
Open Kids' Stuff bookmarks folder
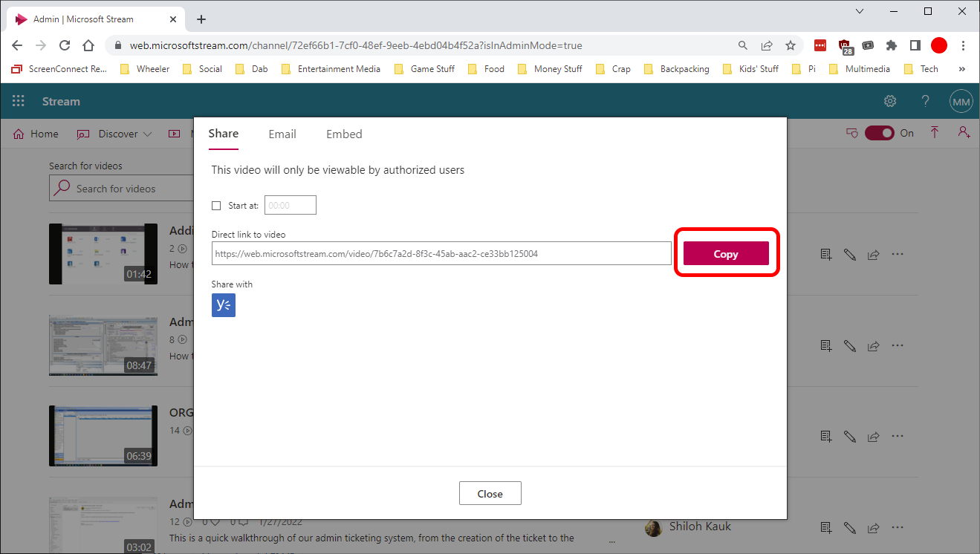(750, 69)
